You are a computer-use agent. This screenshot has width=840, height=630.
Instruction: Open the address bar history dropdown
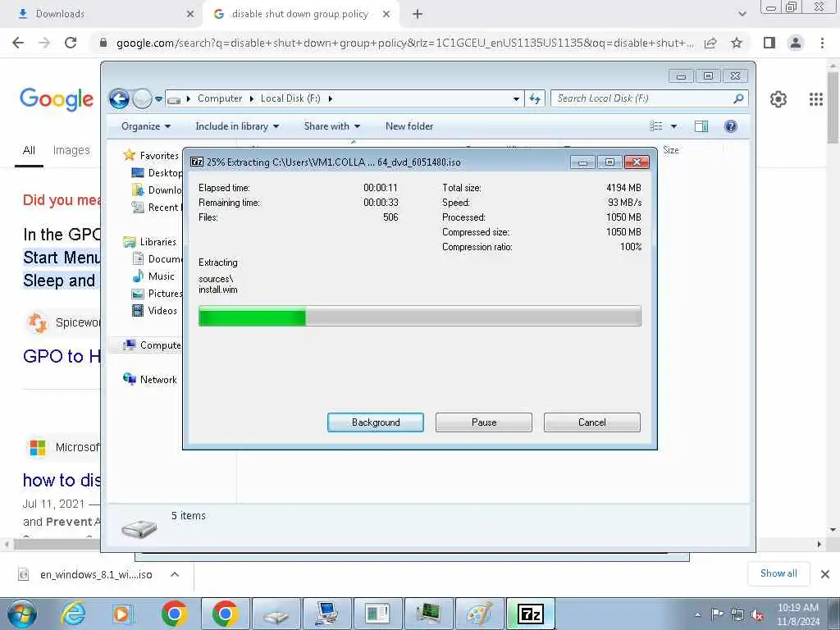(516, 98)
